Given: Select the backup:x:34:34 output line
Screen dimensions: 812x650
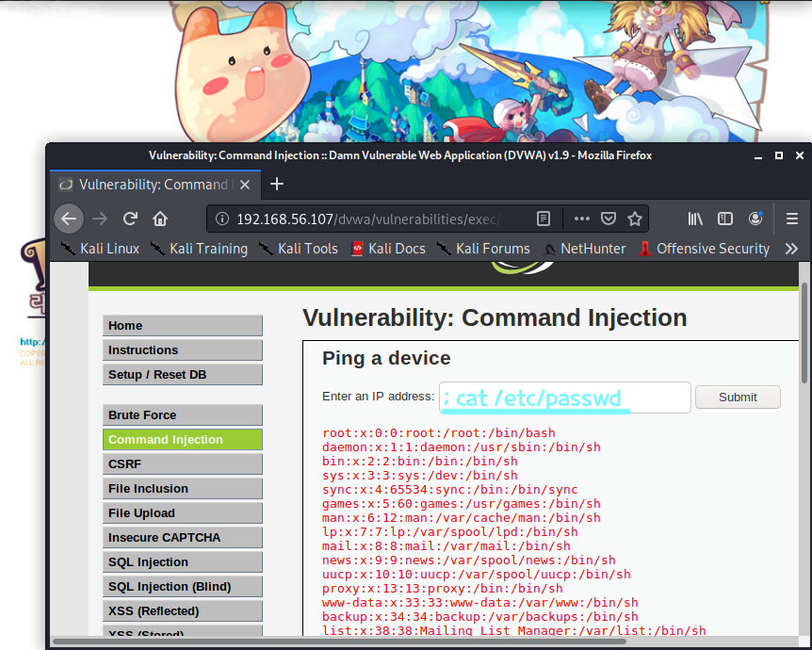Looking at the screenshot, I should 480,617.
